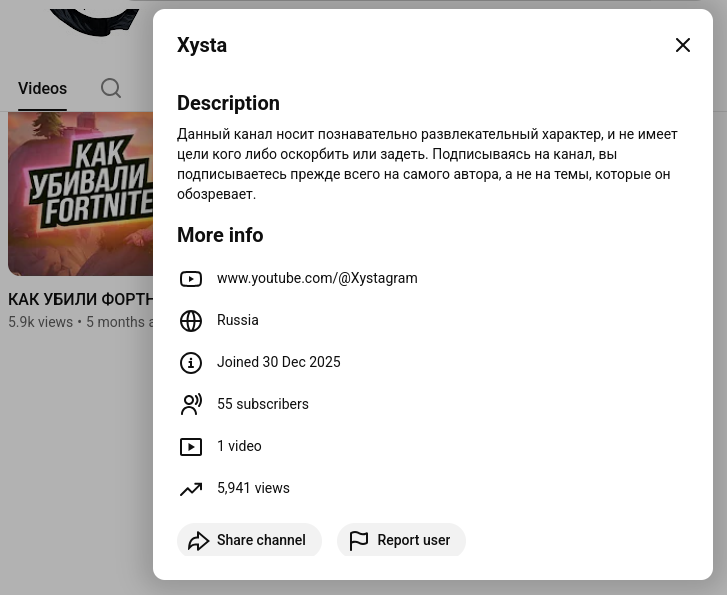Click the Description heading
This screenshot has width=727, height=595.
(x=228, y=103)
